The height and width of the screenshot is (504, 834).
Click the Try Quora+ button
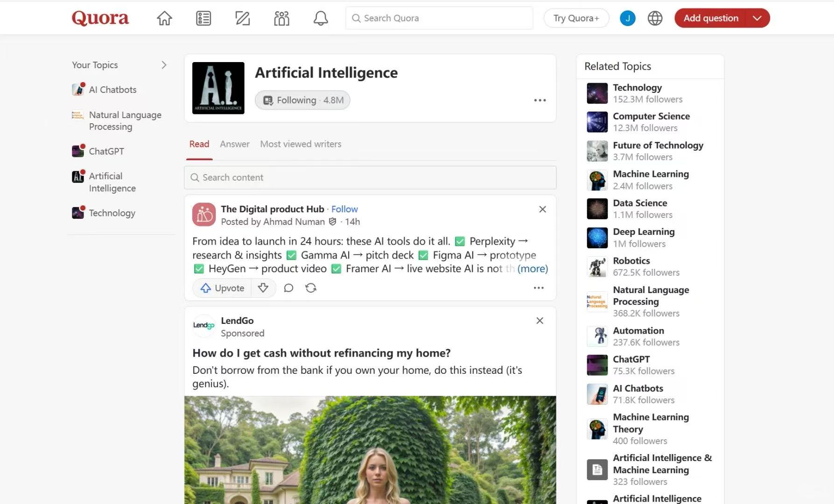[x=576, y=18]
